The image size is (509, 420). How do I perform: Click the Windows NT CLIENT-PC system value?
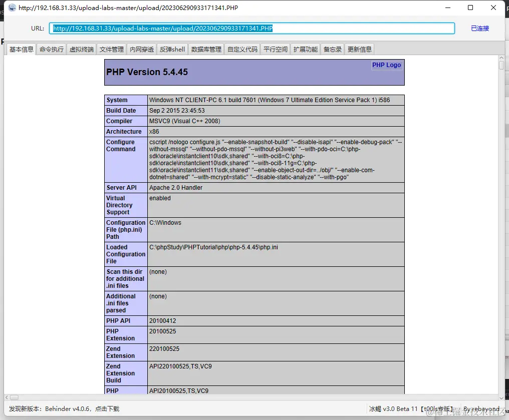pyautogui.click(x=270, y=100)
